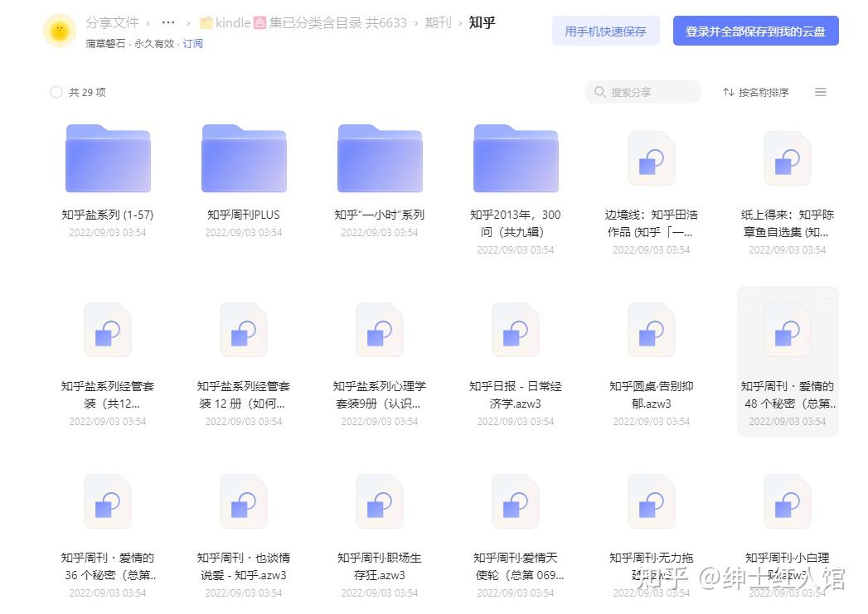Click 登录并全部保存到我的云盘 button
868x614 pixels.
755,31
